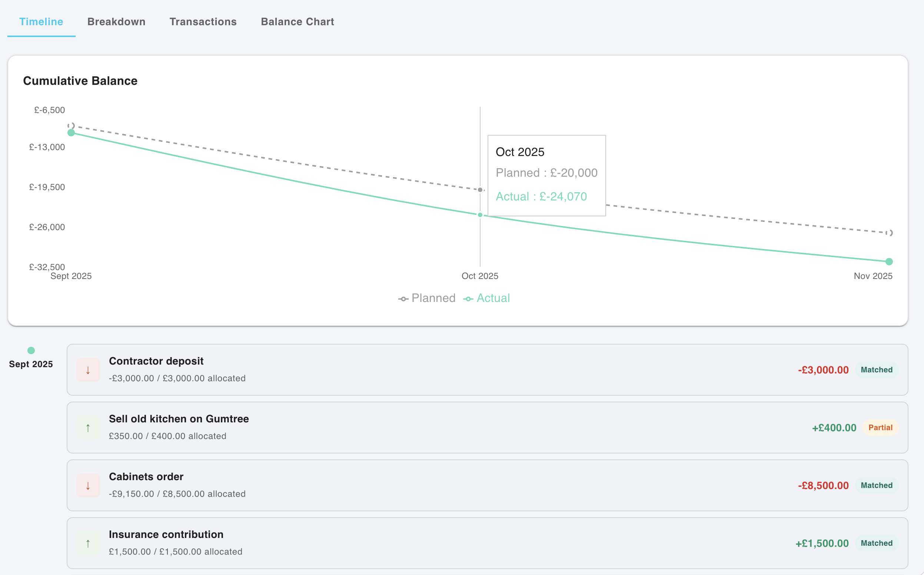Open the Insurance contribution entry title
Viewport: 924px width, 575px height.
tap(166, 534)
